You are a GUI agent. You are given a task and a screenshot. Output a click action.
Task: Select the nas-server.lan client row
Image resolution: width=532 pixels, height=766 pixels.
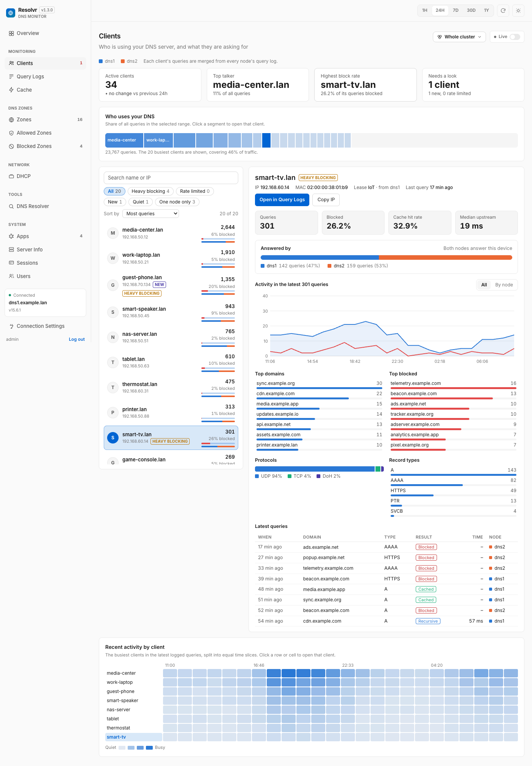click(x=171, y=337)
